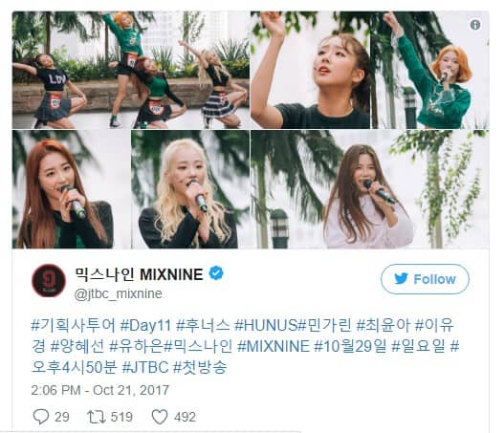
Task: Like the tweet with the heart icon
Action: click(160, 417)
